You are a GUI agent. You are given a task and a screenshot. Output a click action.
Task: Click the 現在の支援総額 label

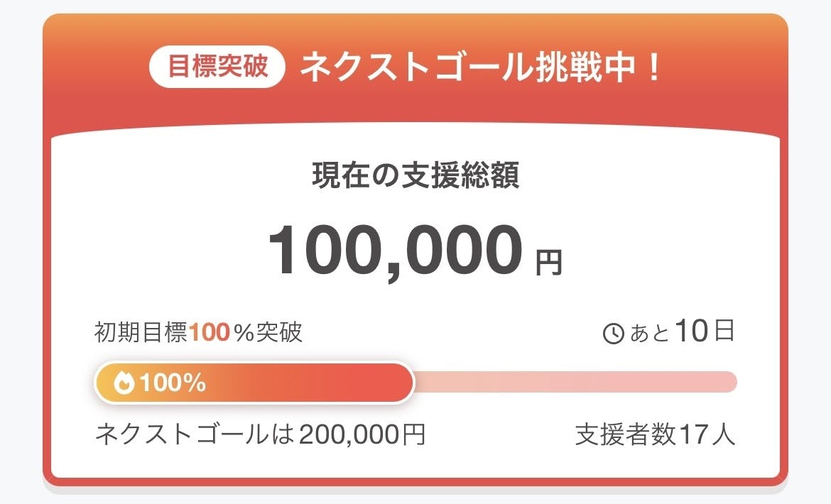415,177
